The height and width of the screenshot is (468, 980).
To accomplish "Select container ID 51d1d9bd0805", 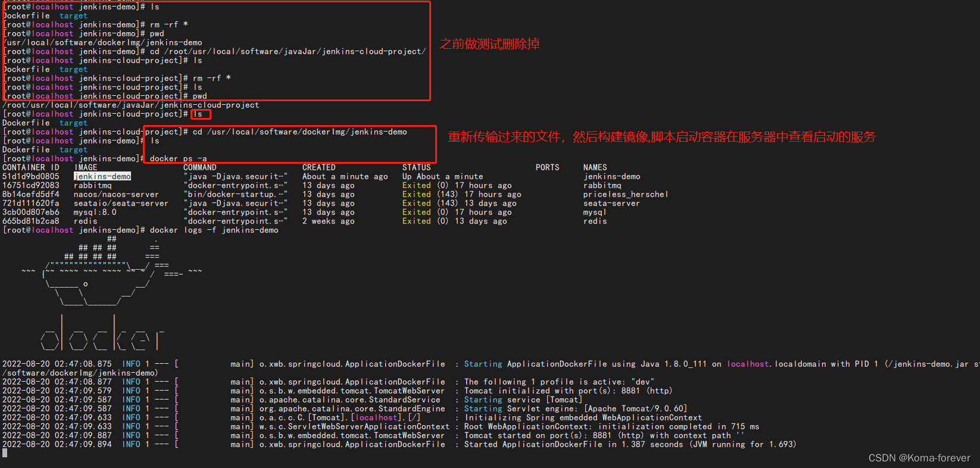I will click(31, 176).
